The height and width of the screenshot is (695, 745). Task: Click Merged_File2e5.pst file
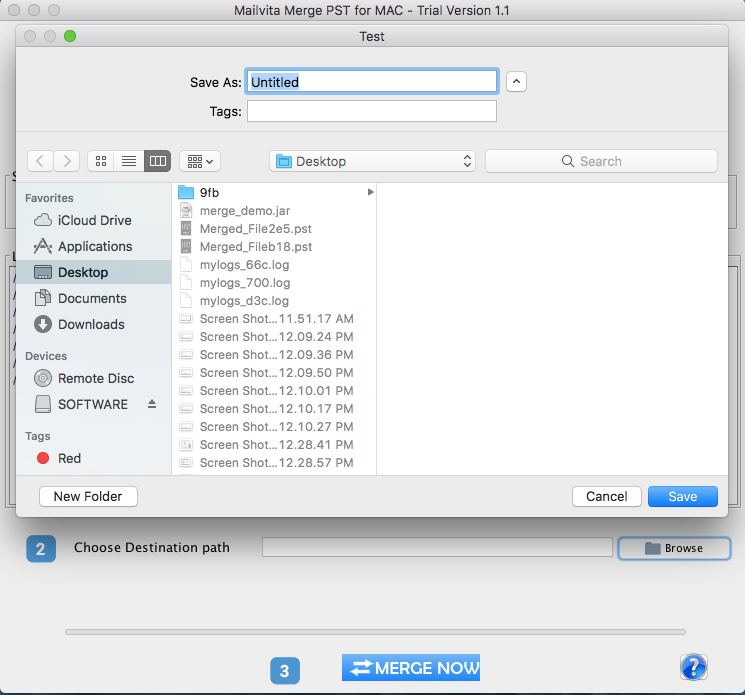[x=276, y=228]
